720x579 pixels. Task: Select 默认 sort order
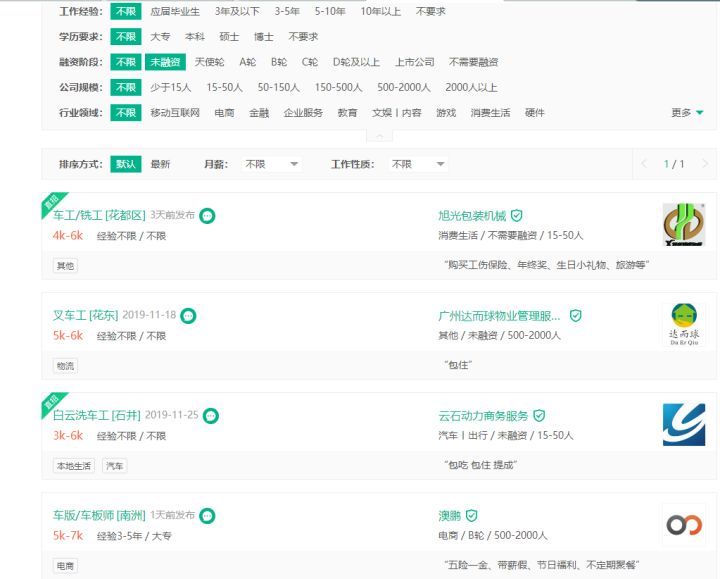[126, 164]
